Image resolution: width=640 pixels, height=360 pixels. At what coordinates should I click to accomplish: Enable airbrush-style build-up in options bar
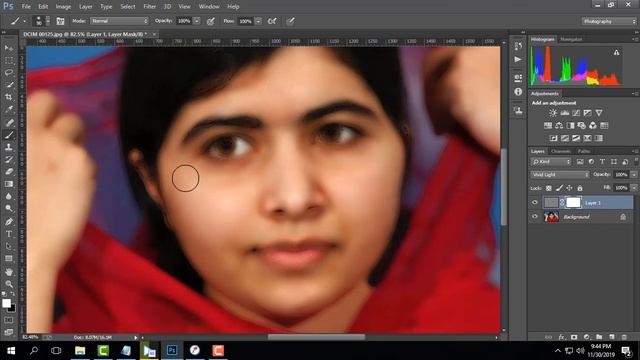pos(272,21)
